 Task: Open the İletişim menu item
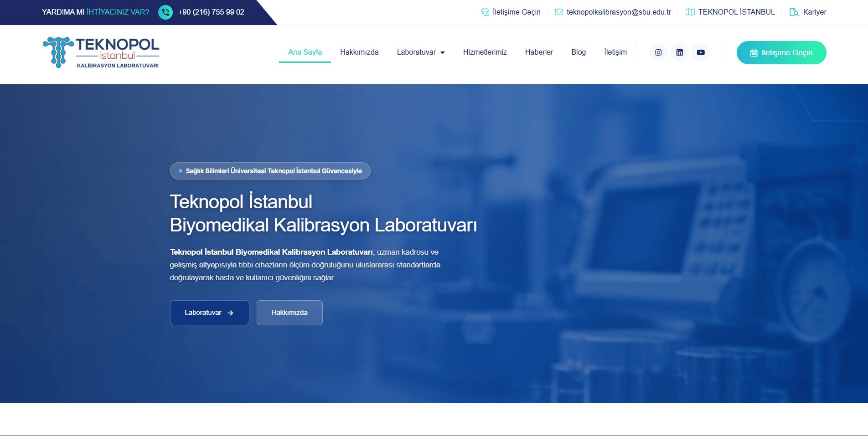(615, 52)
